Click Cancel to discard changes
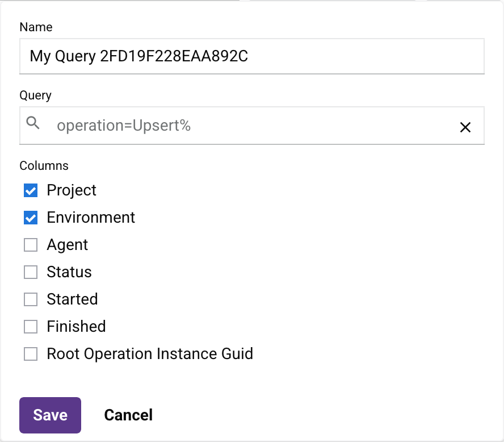504x442 pixels. coord(128,415)
